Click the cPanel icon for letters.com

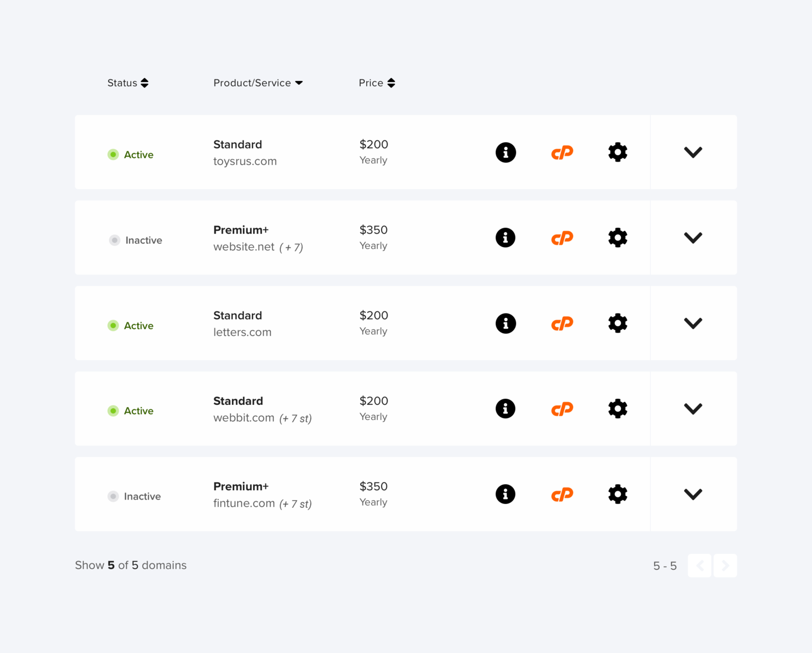[x=562, y=323]
